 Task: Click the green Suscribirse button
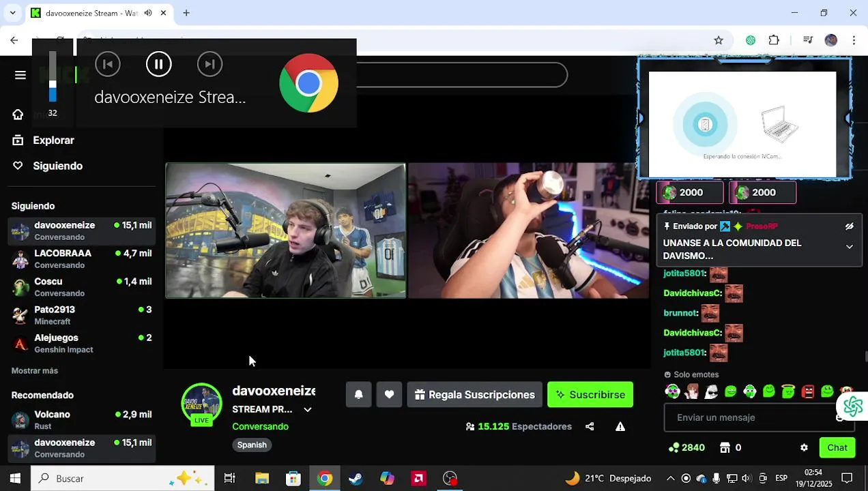(x=590, y=395)
